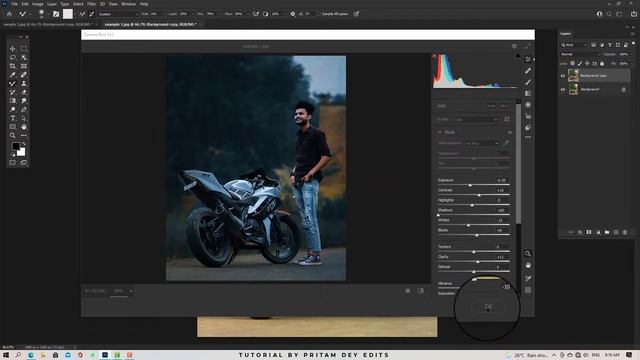Image resolution: width=640 pixels, height=360 pixels.
Task: Select the Frame tool
Action: click(24, 66)
